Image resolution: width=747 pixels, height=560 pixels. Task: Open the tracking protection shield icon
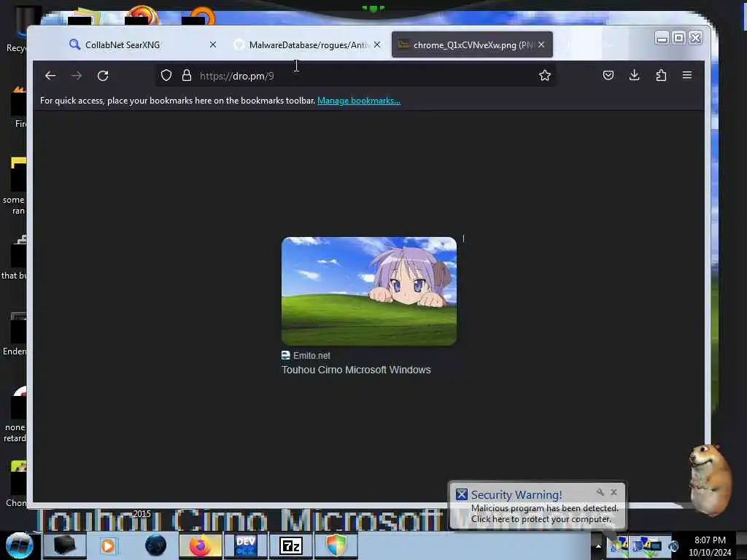[x=166, y=75]
